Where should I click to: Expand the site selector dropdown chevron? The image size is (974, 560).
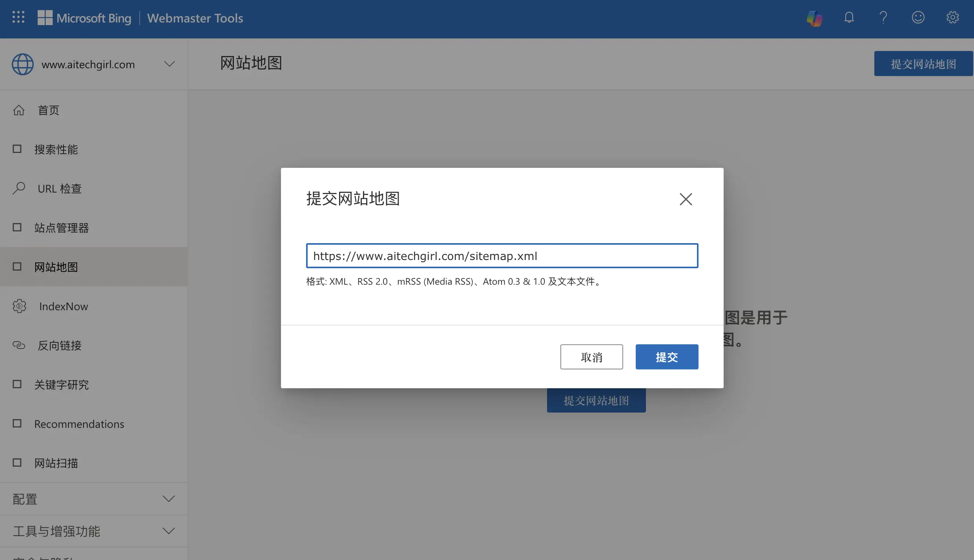[x=169, y=64]
